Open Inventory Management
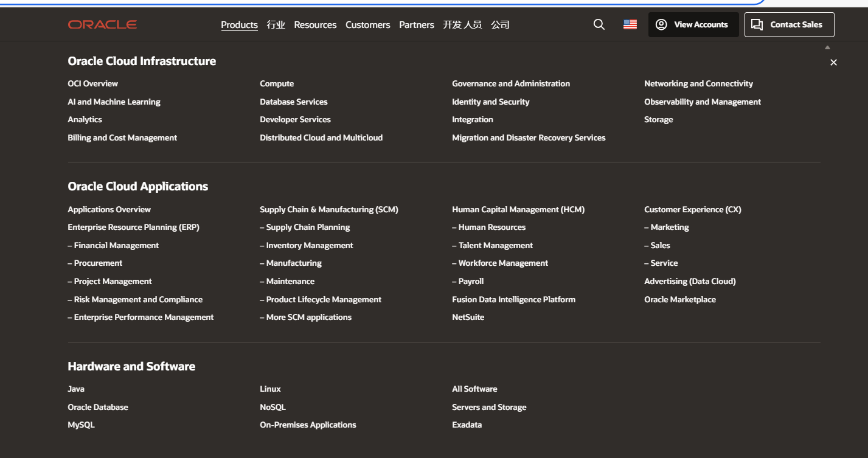The height and width of the screenshot is (458, 868). [x=307, y=246]
